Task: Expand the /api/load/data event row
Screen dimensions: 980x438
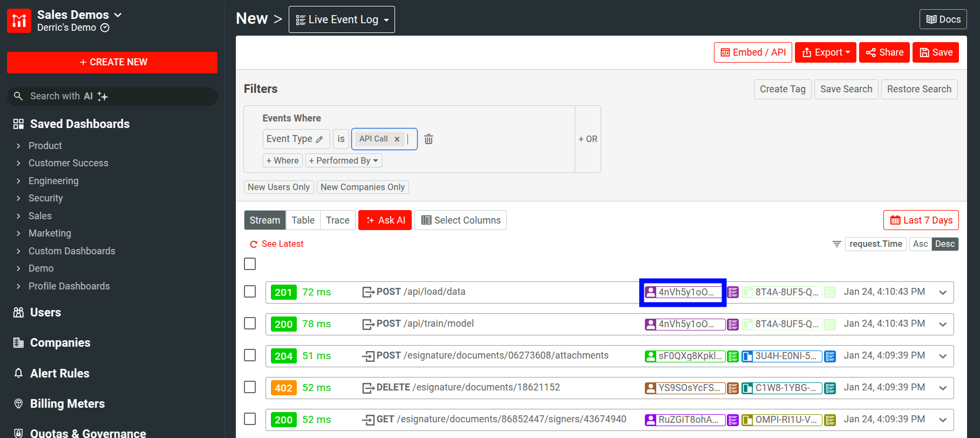Action: click(x=943, y=292)
